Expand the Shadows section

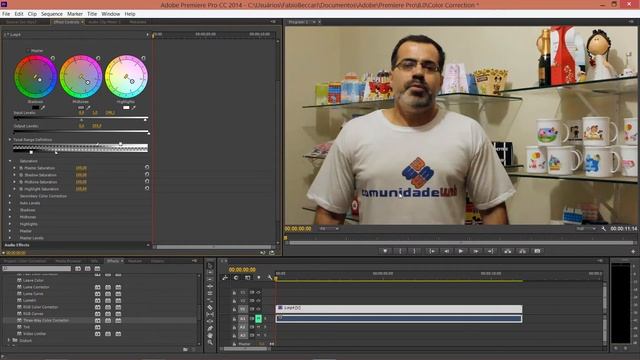[x=10, y=210]
